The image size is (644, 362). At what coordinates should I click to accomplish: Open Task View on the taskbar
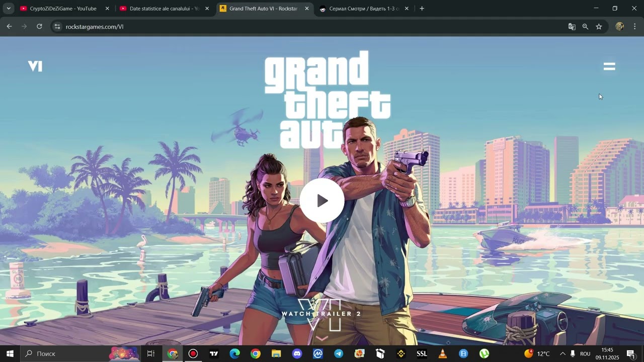(150, 354)
